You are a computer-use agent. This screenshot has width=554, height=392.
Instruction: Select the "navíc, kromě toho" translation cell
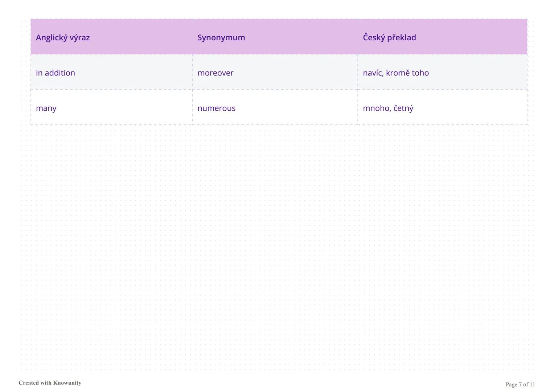pyautogui.click(x=395, y=73)
